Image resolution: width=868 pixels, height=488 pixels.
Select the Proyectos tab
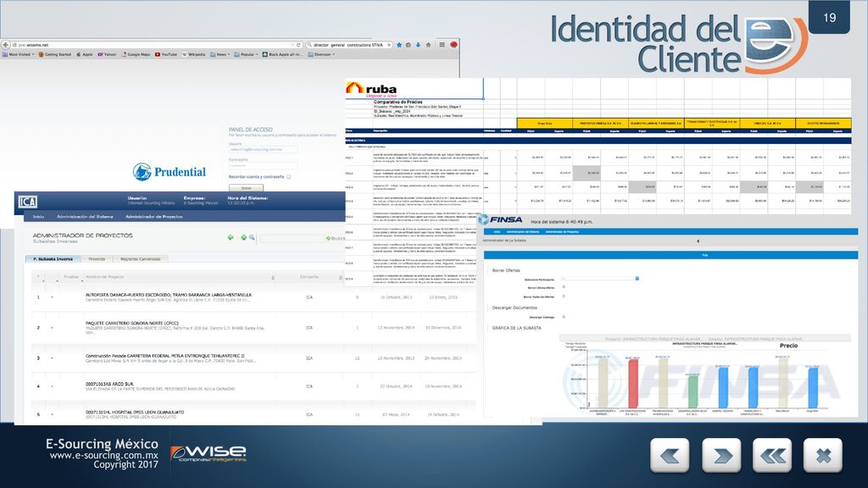coord(97,259)
